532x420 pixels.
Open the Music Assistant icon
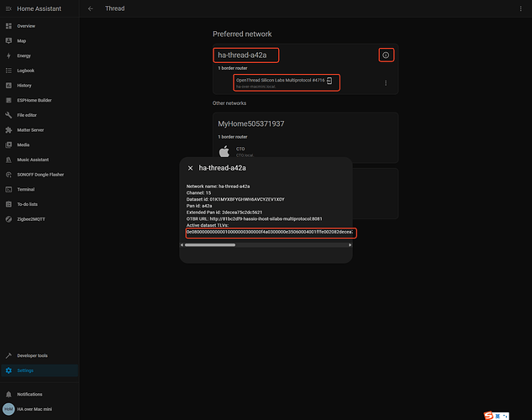(8, 160)
